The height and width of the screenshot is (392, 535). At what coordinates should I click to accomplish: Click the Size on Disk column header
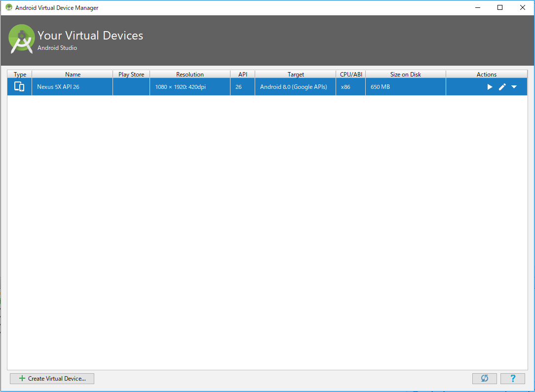(405, 74)
